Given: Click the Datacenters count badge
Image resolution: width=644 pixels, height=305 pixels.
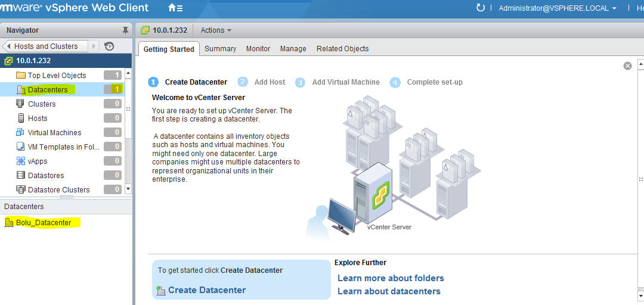Looking at the screenshot, I should [113, 89].
